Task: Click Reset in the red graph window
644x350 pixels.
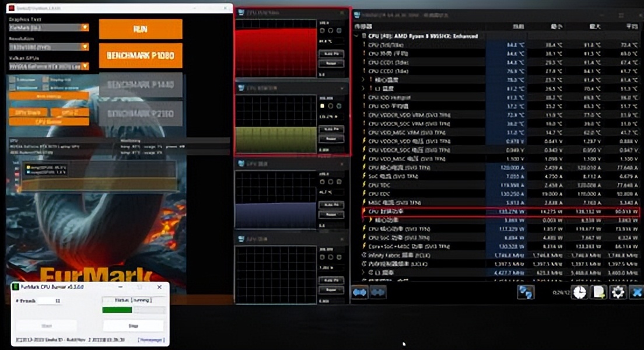Action: (331, 63)
